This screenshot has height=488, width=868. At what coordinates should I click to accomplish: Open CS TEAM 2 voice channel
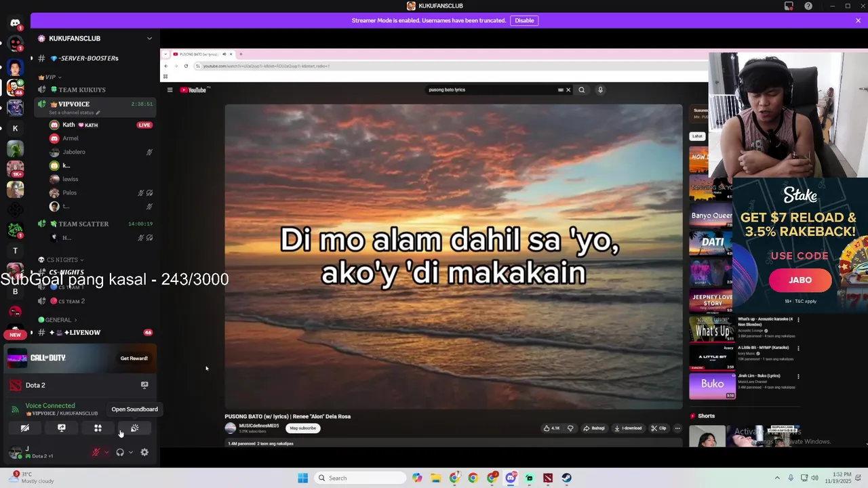(95, 301)
